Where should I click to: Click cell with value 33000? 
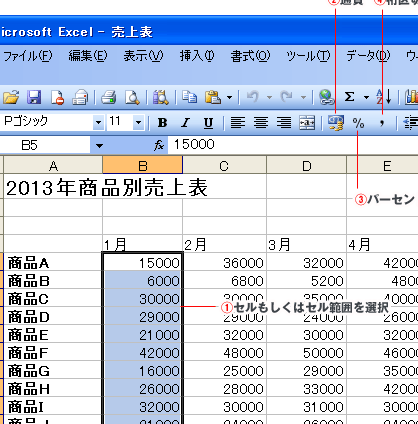tap(307, 388)
